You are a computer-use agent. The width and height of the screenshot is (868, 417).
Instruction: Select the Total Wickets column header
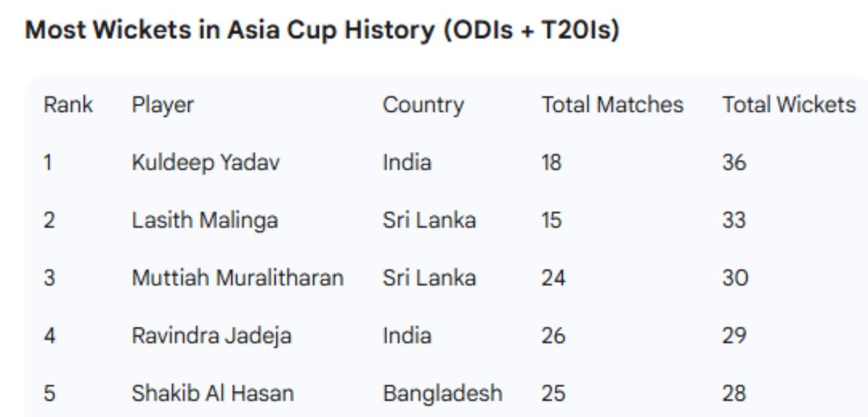[788, 105]
